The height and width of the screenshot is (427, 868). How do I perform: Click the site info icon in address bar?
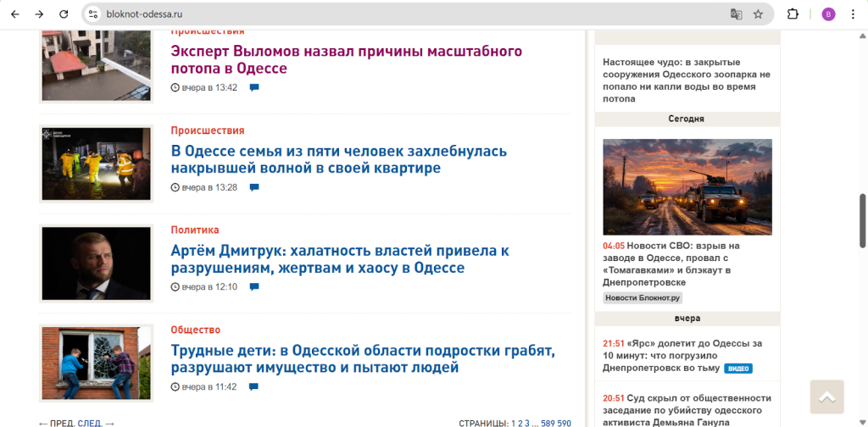[x=94, y=14]
